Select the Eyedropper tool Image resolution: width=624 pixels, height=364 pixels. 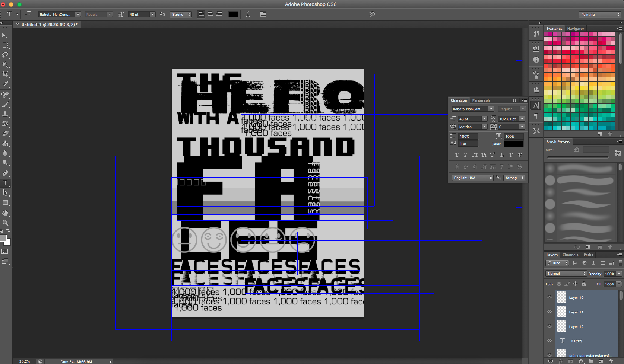tap(5, 84)
